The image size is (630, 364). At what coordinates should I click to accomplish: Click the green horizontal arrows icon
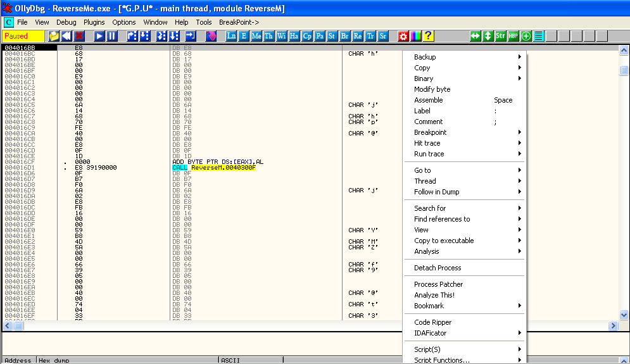click(x=476, y=36)
